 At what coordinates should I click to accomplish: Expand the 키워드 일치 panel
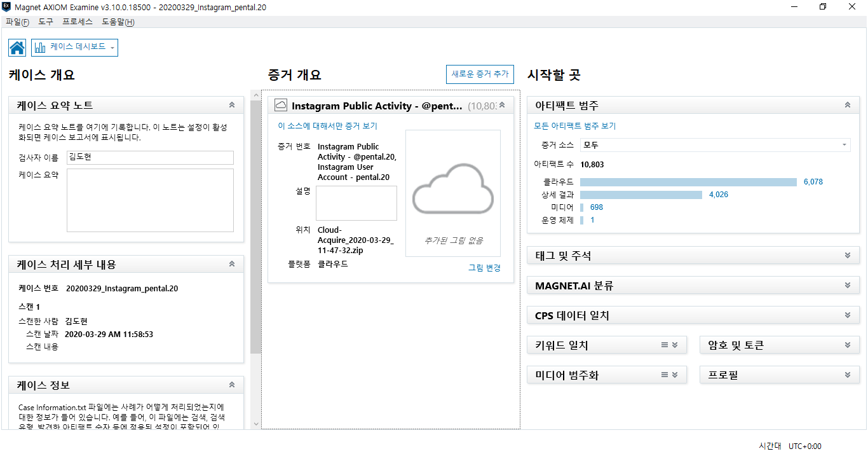click(x=675, y=345)
